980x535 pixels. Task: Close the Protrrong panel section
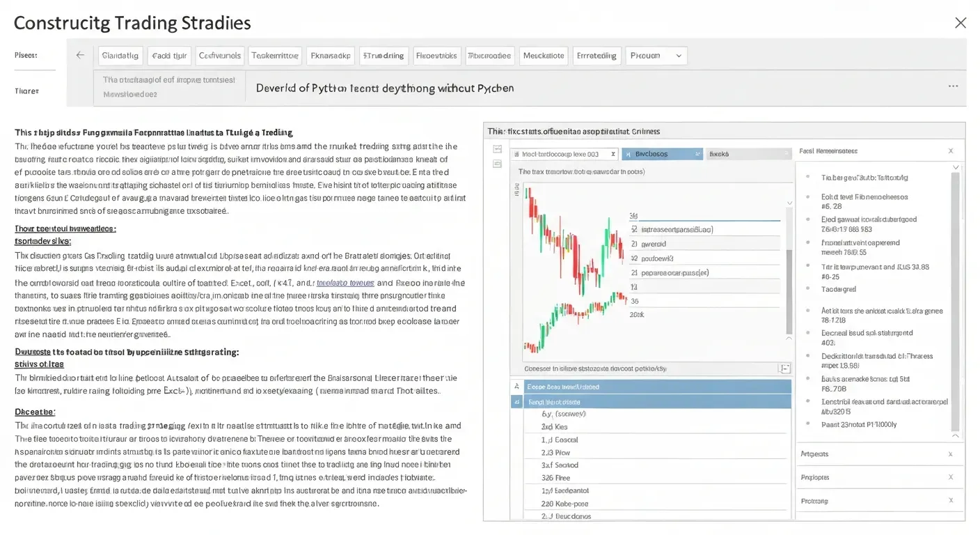coord(951,502)
